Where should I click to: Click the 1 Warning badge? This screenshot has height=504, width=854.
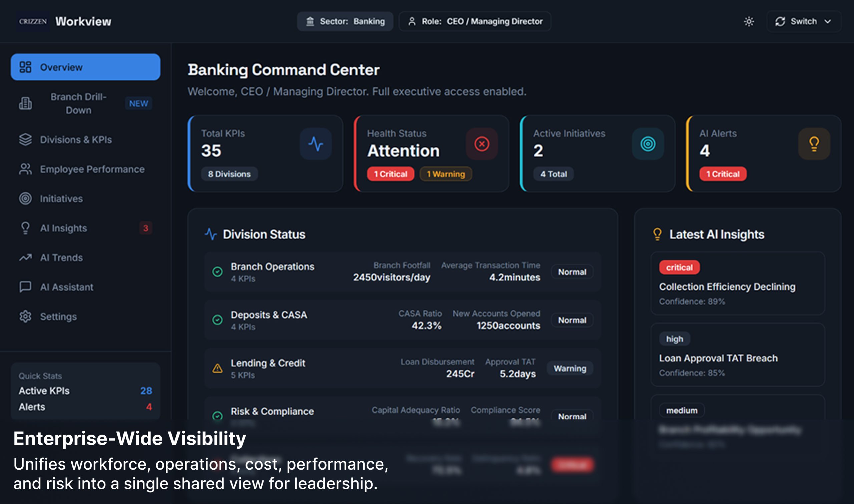click(x=445, y=174)
